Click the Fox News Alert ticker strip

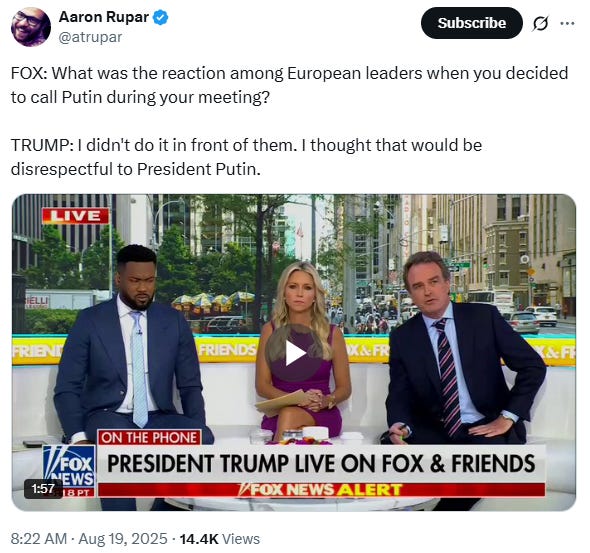coord(321,490)
